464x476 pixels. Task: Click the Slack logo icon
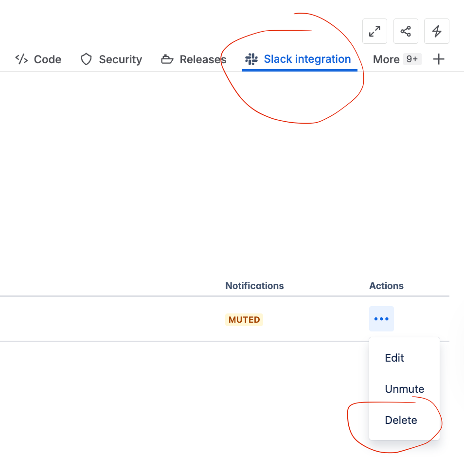click(251, 59)
